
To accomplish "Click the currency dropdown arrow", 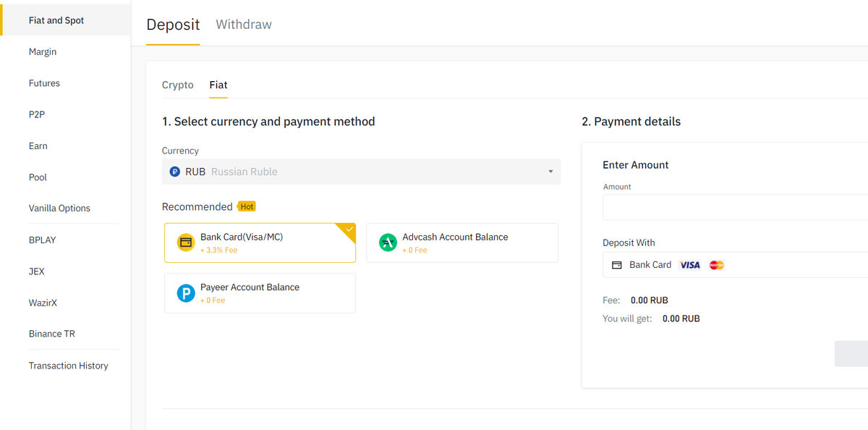I will [550, 172].
